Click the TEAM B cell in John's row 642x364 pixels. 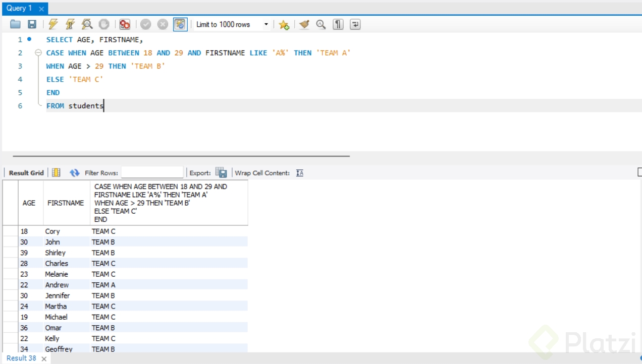(169, 242)
